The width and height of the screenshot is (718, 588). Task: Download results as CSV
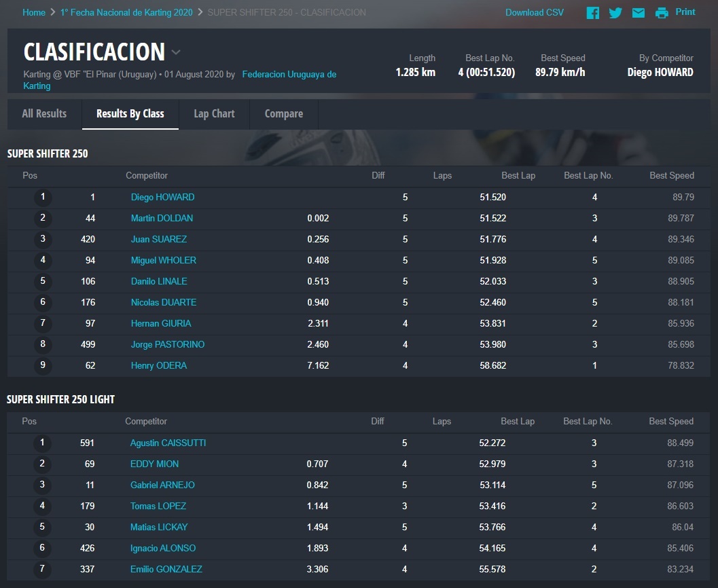pyautogui.click(x=534, y=12)
